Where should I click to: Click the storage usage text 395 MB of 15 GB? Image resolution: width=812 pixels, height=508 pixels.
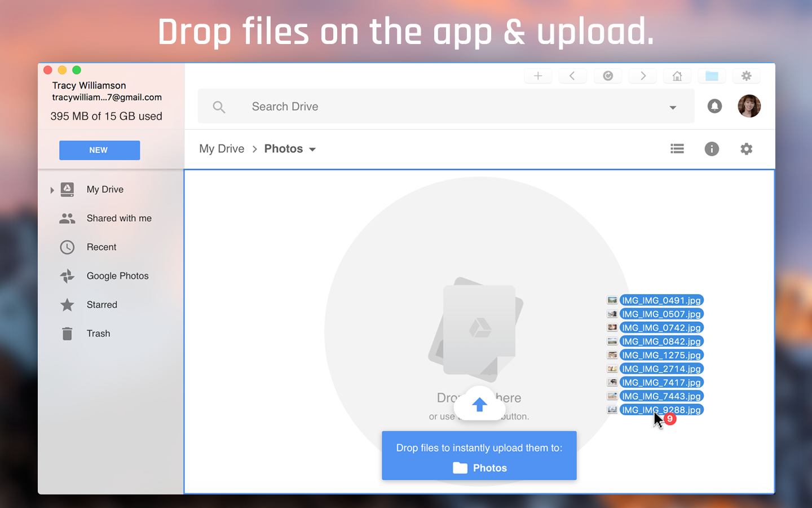(x=107, y=116)
